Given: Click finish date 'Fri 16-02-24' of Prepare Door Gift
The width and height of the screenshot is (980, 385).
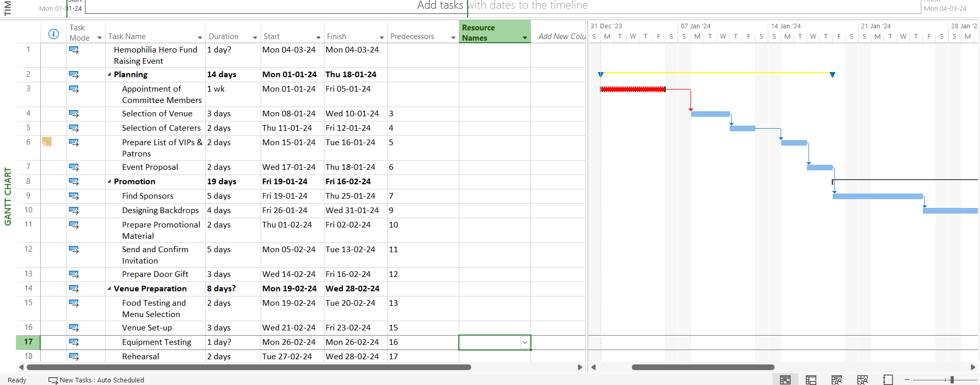Looking at the screenshot, I should [x=355, y=274].
